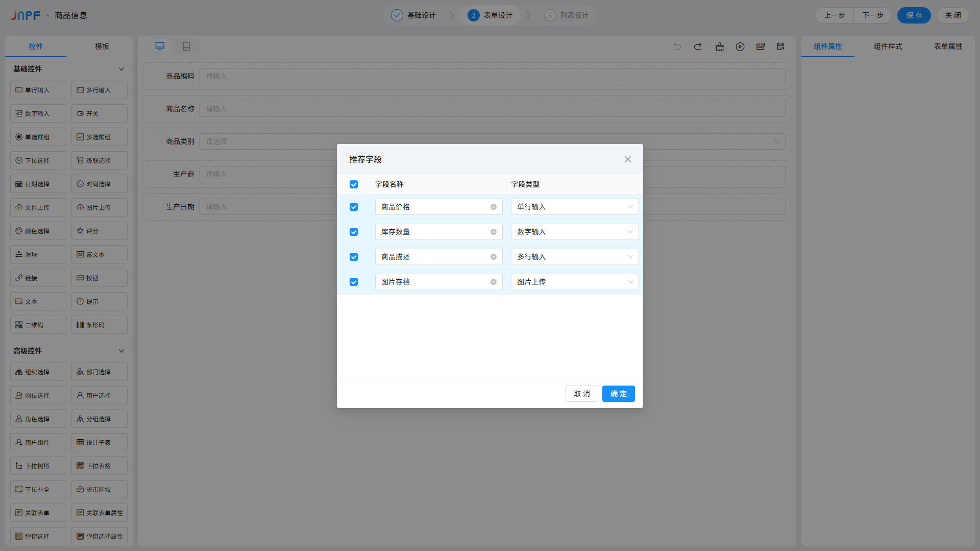Select the 多选框组 control
The image size is (980, 551).
[100, 137]
